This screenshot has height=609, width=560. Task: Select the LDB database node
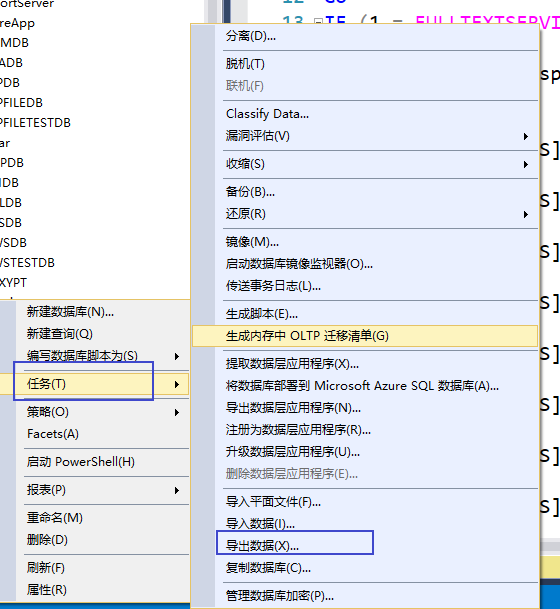[x=11, y=203]
